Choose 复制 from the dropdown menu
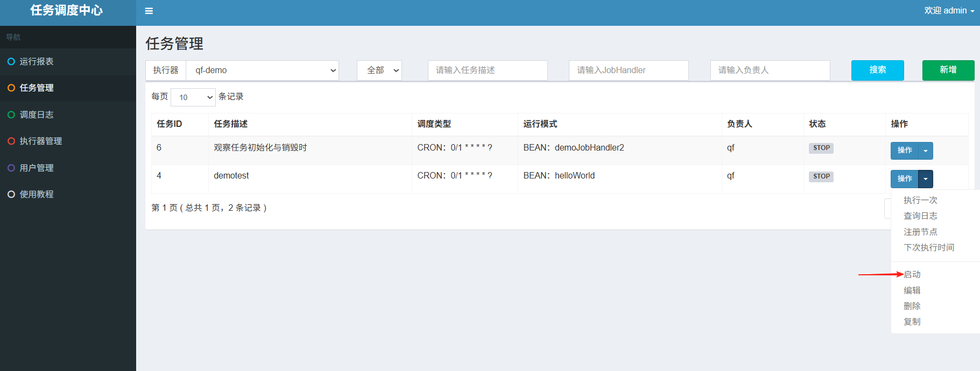 (x=912, y=322)
